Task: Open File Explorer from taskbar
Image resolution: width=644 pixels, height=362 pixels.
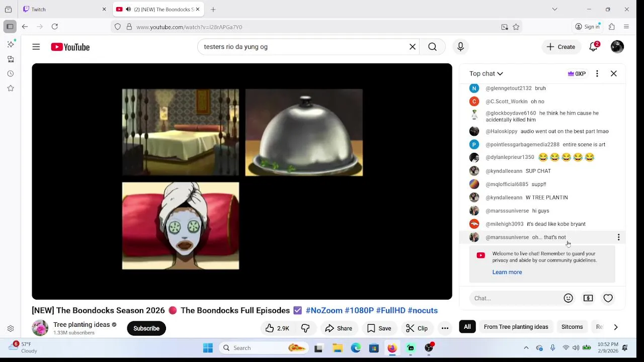Action: point(338,348)
